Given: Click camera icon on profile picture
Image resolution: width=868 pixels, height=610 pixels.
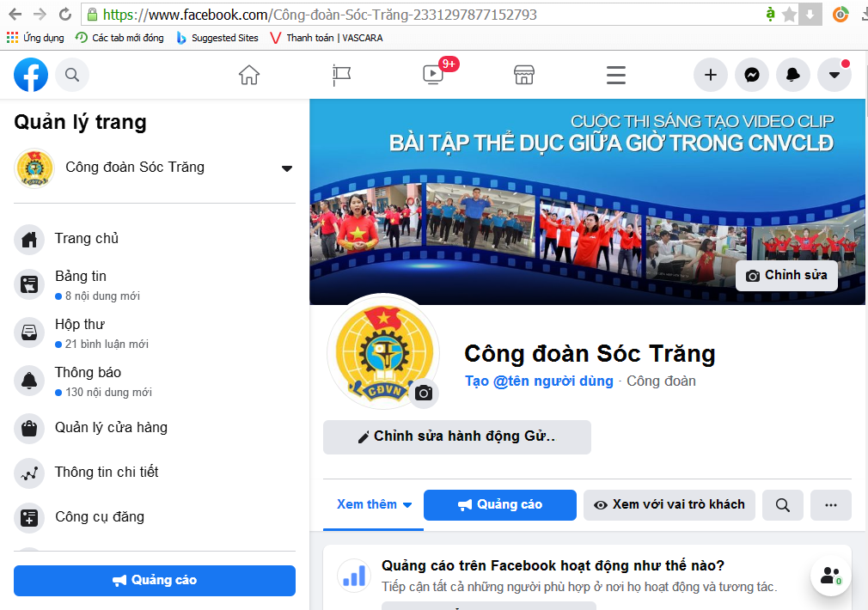Looking at the screenshot, I should coord(424,393).
